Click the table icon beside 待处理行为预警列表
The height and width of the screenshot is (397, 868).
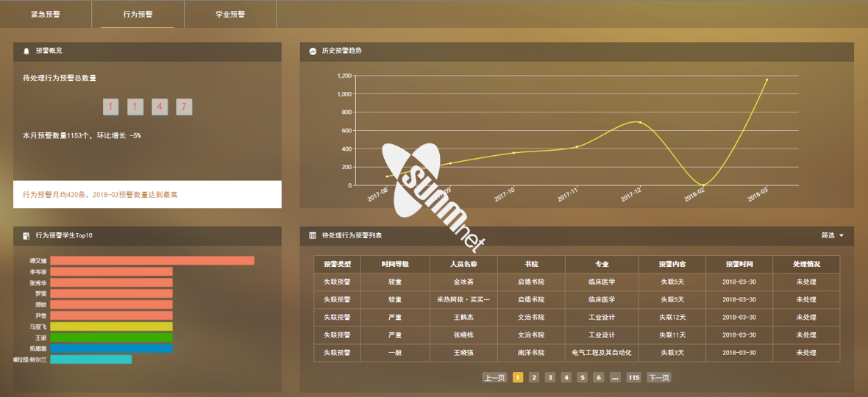click(313, 235)
